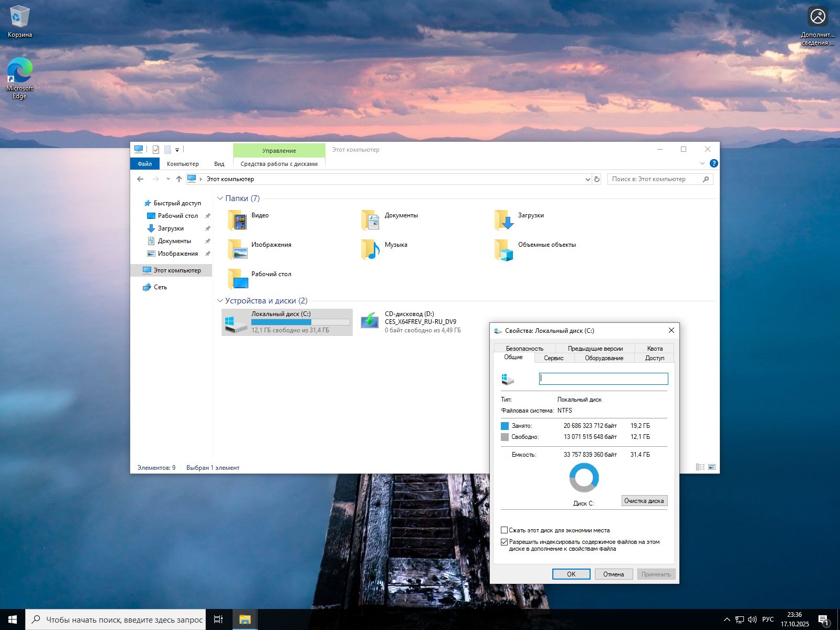Open address bar history dropdown arrow
This screenshot has height=630, width=840.
pyautogui.click(x=587, y=179)
